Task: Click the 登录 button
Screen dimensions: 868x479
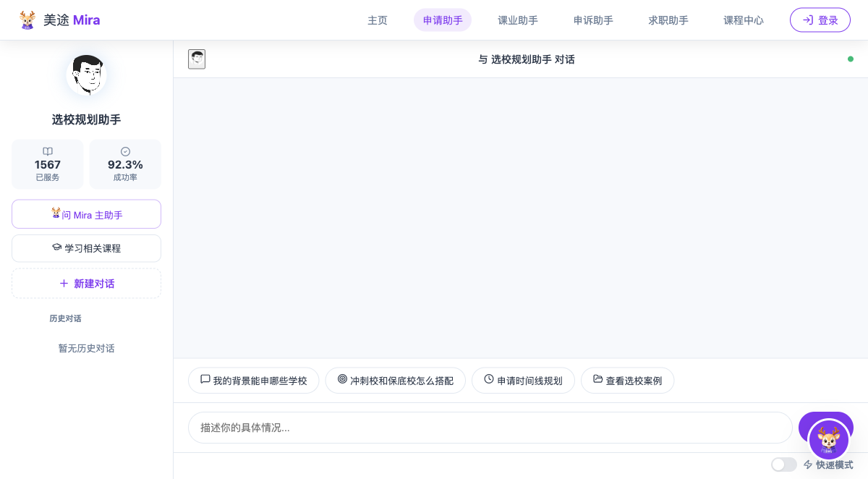Action: [x=820, y=20]
